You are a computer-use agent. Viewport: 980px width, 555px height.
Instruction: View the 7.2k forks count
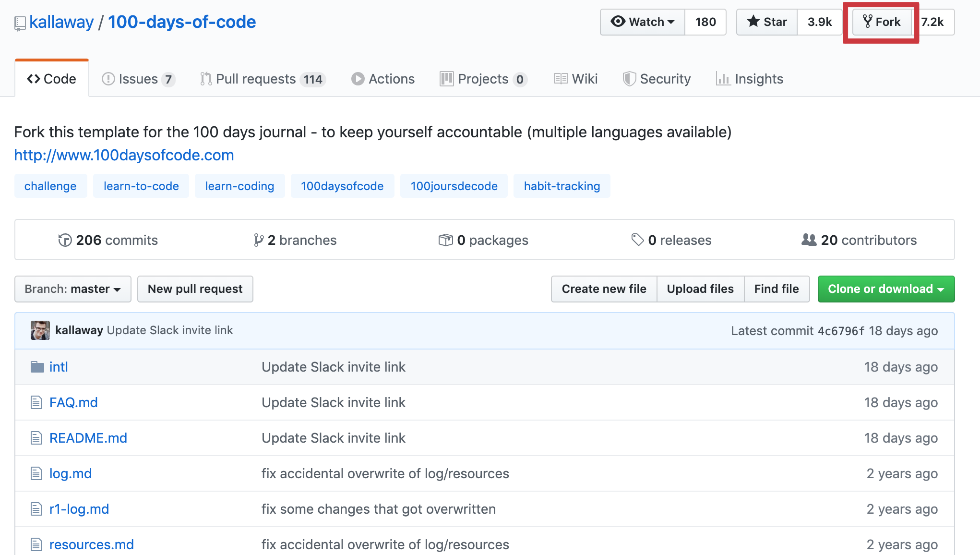(932, 22)
